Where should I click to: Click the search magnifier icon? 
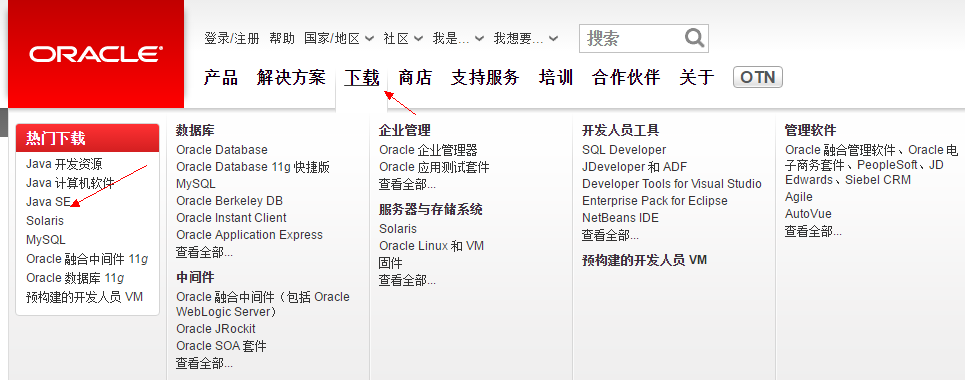pyautogui.click(x=694, y=38)
